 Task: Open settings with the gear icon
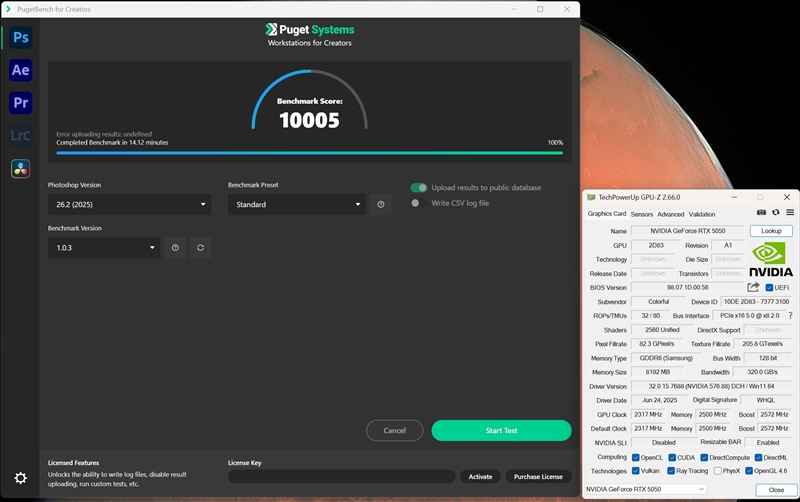(x=20, y=478)
